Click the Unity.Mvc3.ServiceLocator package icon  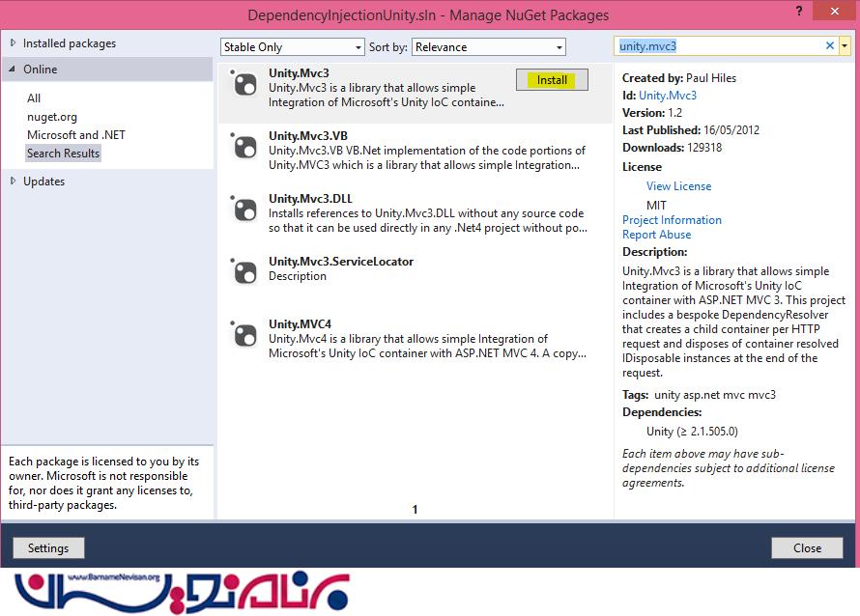pyautogui.click(x=244, y=271)
